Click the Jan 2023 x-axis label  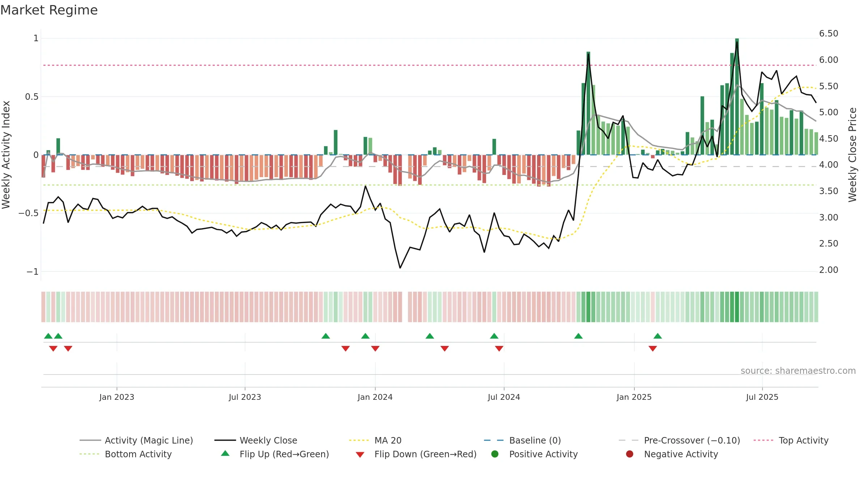(x=117, y=397)
